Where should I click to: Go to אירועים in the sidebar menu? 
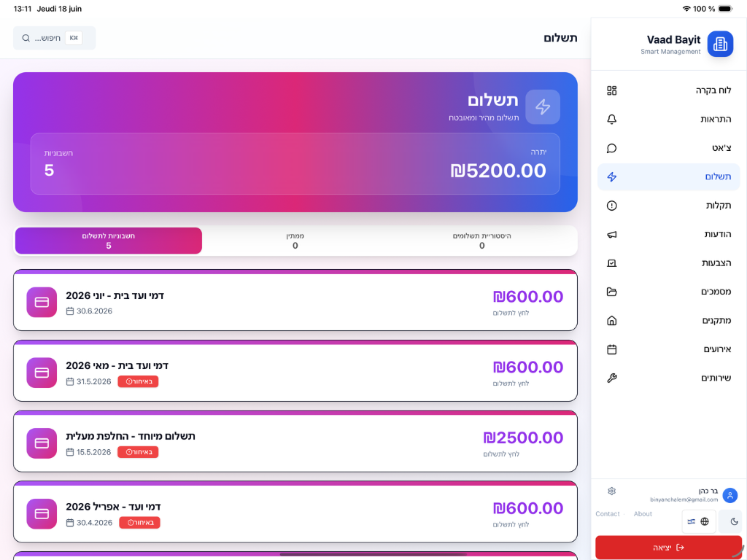point(669,349)
